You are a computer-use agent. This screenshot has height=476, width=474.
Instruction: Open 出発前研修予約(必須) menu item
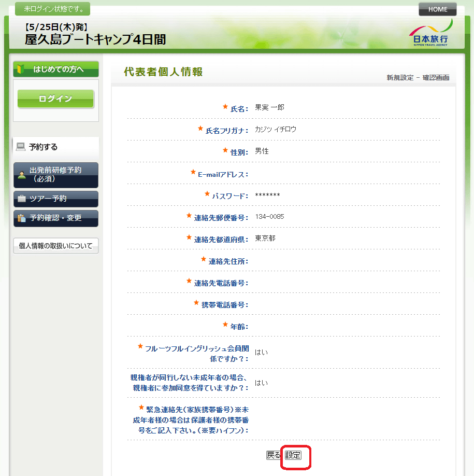click(x=56, y=175)
